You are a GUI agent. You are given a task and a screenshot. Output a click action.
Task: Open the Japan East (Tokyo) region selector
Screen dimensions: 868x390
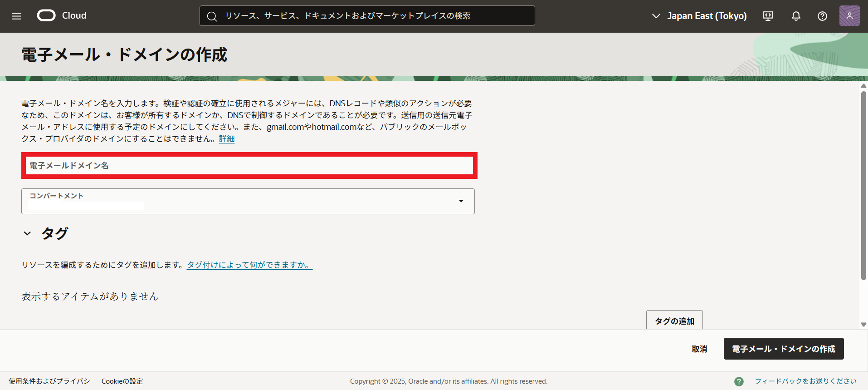(699, 16)
